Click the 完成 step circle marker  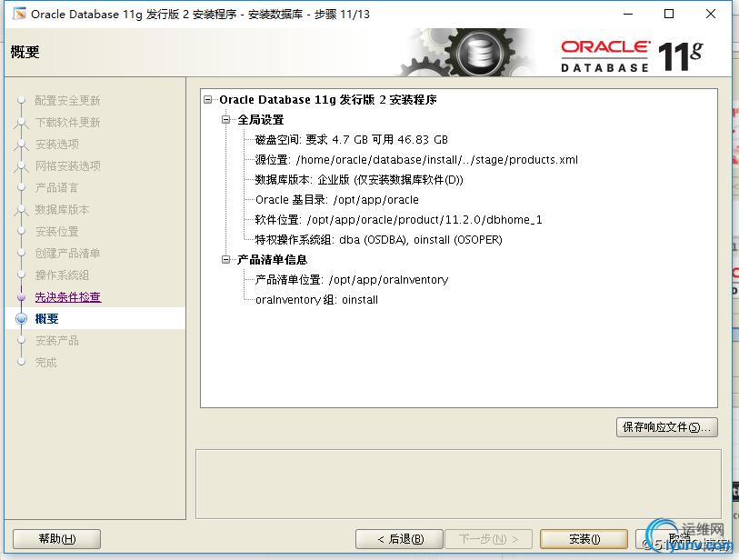pos(21,362)
